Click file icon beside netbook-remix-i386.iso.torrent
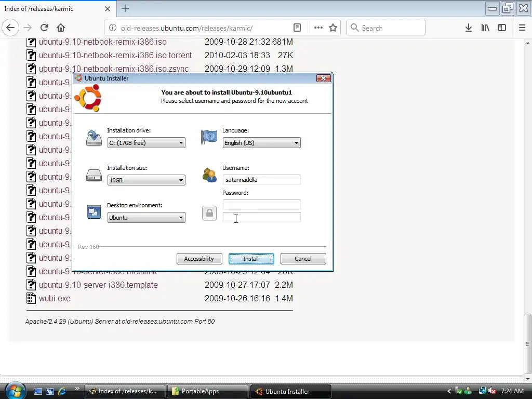Viewport: 532px width, 399px height. click(31, 55)
